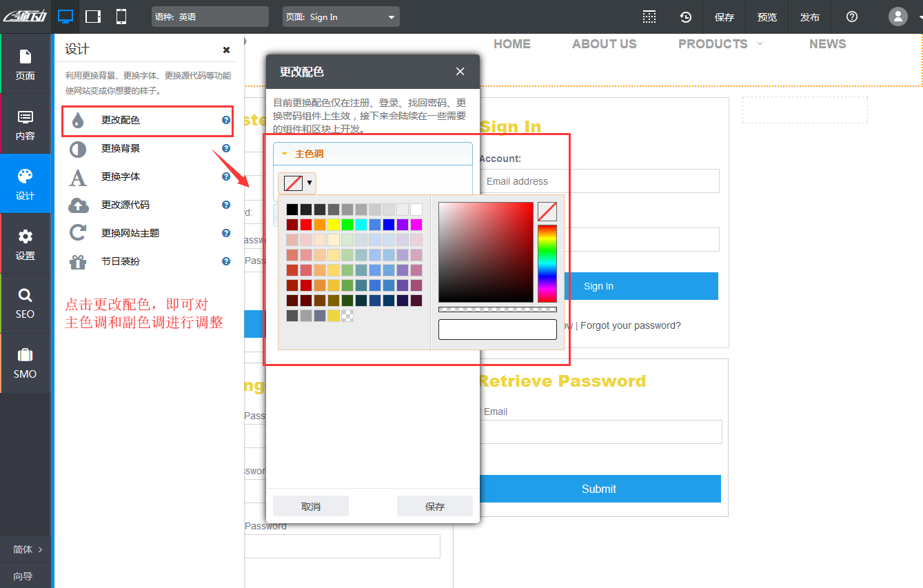
Task: Click the rainbow hue slider bar
Action: point(547,263)
